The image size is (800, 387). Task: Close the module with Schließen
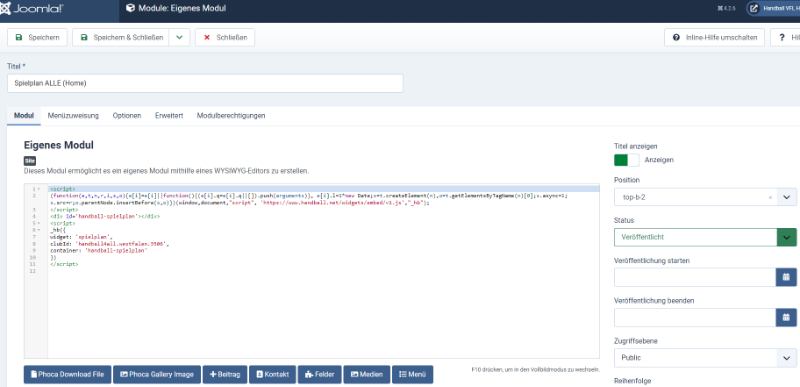[225, 38]
